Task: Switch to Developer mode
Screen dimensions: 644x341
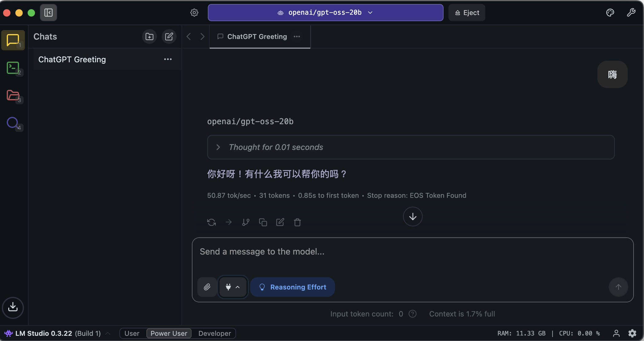Action: click(x=215, y=333)
